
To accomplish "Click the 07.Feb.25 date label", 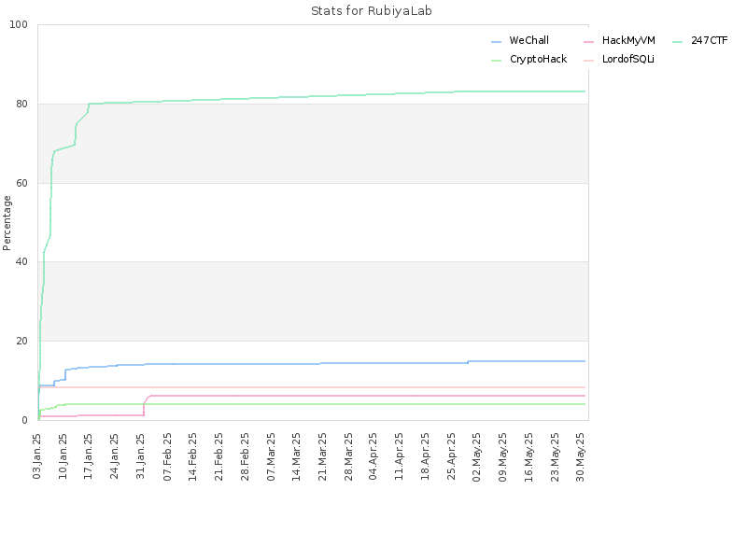I will [167, 456].
